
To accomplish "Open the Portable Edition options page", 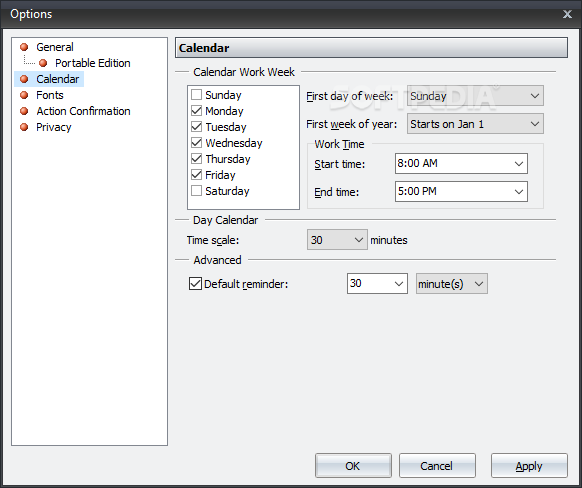I will pyautogui.click(x=93, y=63).
